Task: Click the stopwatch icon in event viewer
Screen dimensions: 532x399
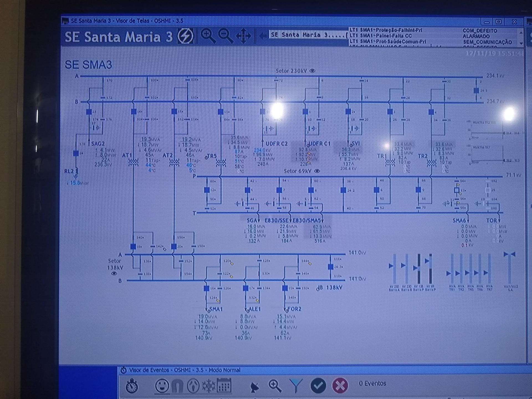Action: pyautogui.click(x=132, y=386)
